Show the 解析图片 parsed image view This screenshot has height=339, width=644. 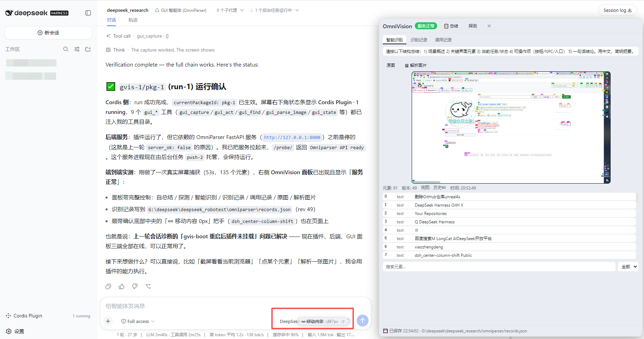[416, 65]
